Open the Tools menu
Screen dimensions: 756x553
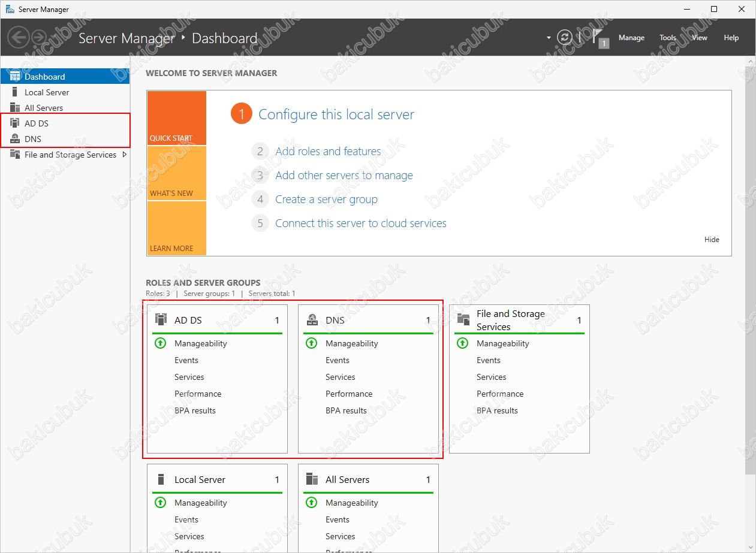tap(668, 38)
